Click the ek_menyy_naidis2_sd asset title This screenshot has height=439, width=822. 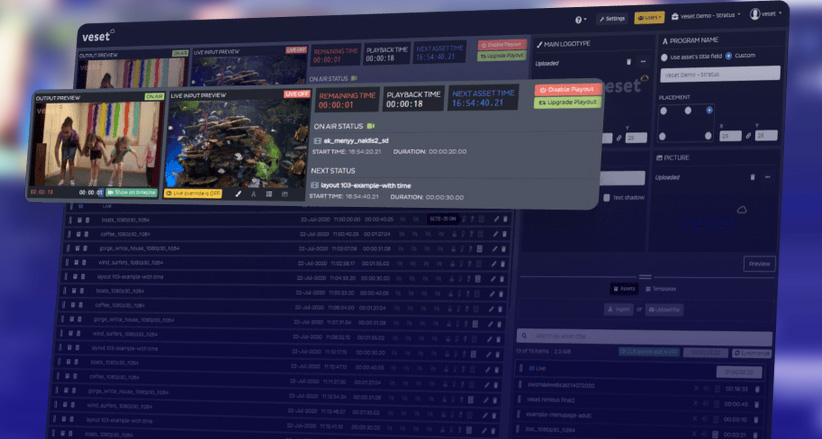tap(356, 141)
